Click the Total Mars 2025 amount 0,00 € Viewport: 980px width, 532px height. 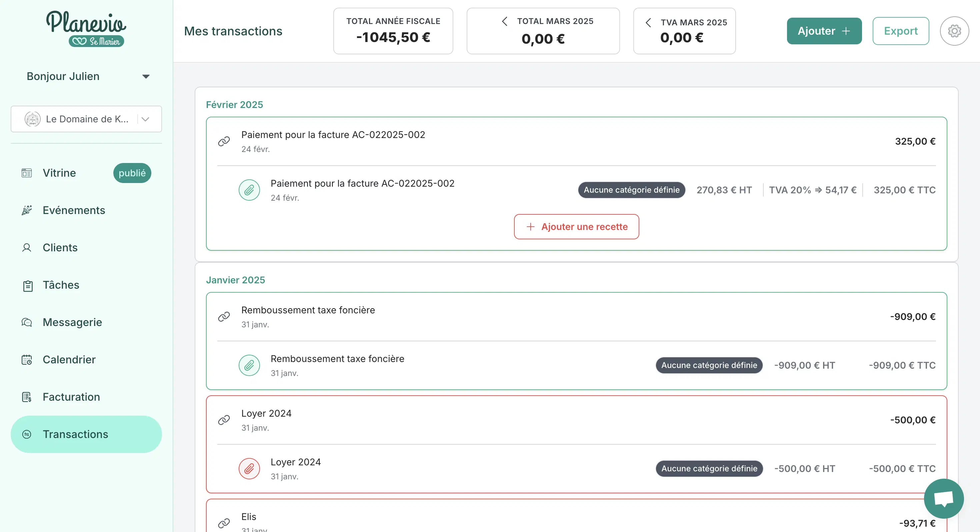click(x=543, y=39)
